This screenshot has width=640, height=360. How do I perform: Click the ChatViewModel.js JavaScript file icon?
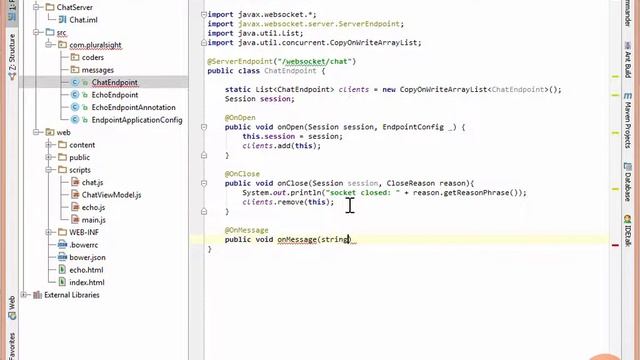[75, 195]
